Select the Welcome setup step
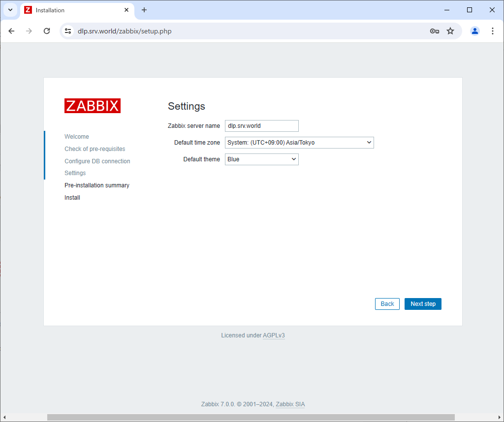The image size is (504, 422). tap(76, 137)
